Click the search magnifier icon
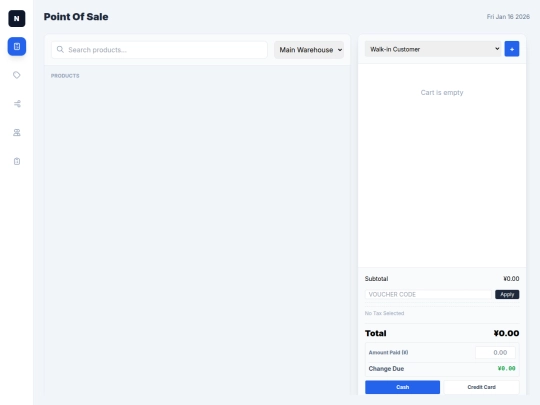The image size is (540, 405). tap(60, 50)
